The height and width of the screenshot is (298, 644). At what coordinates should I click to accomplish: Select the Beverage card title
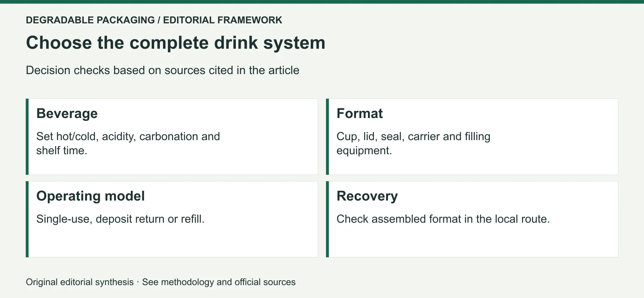[67, 114]
